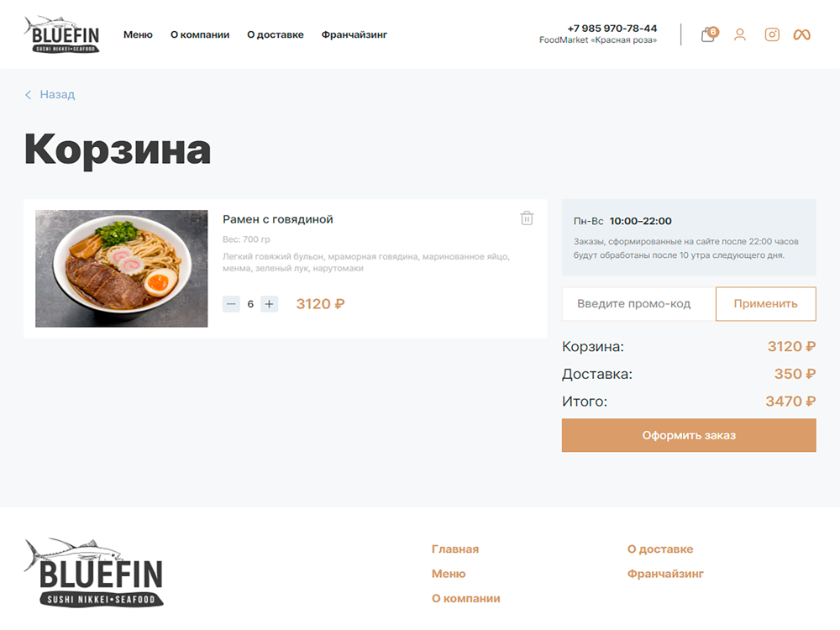
Task: Visit the Instagram page icon
Action: 772,34
